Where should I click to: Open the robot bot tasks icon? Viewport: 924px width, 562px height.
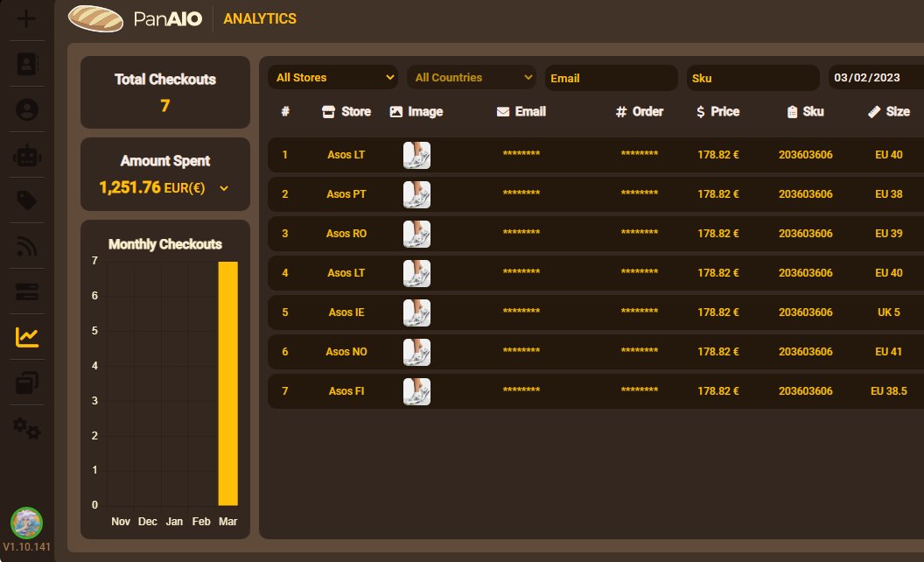click(26, 156)
